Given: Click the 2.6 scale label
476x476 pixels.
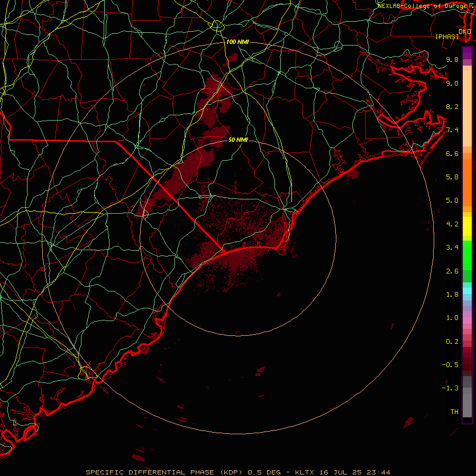Looking at the screenshot, I should point(452,271).
